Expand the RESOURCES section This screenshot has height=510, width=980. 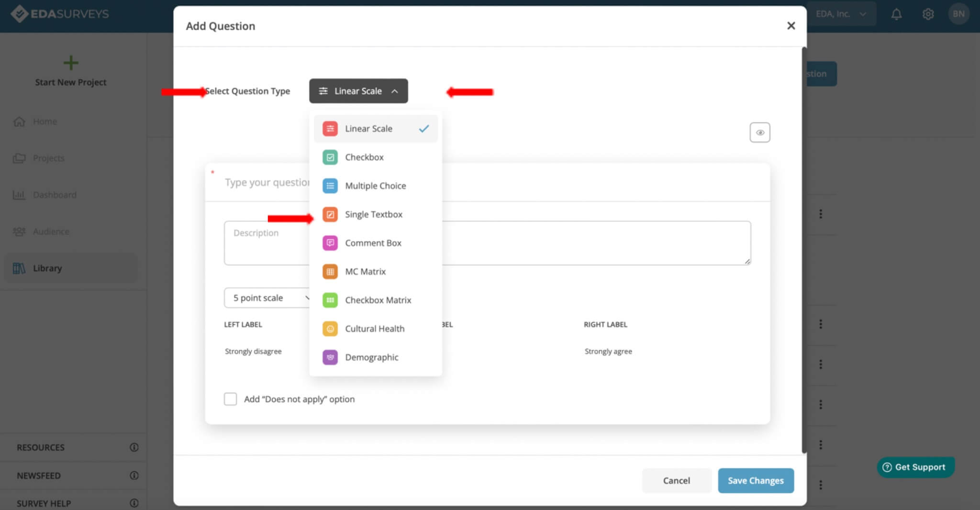[x=73, y=447]
